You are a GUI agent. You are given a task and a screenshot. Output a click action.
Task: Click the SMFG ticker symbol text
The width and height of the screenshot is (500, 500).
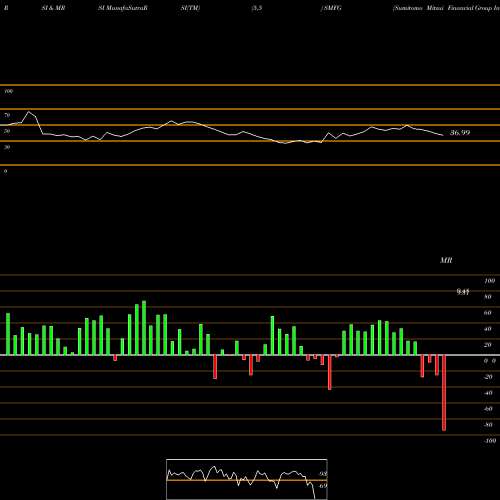pyautogui.click(x=331, y=8)
